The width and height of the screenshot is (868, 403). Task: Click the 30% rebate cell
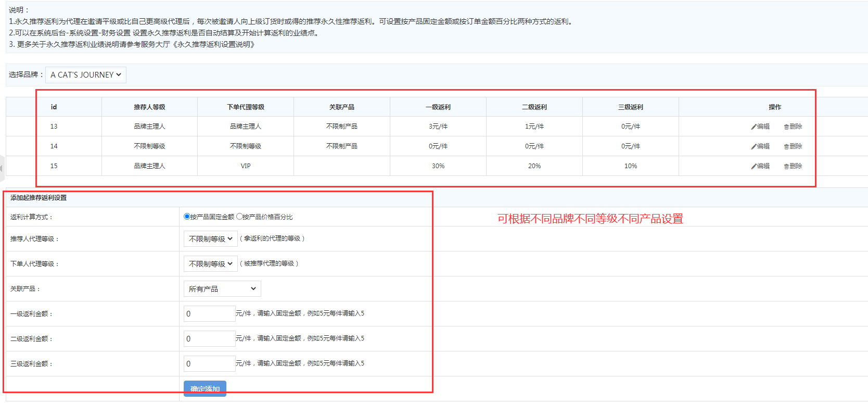[x=438, y=166]
